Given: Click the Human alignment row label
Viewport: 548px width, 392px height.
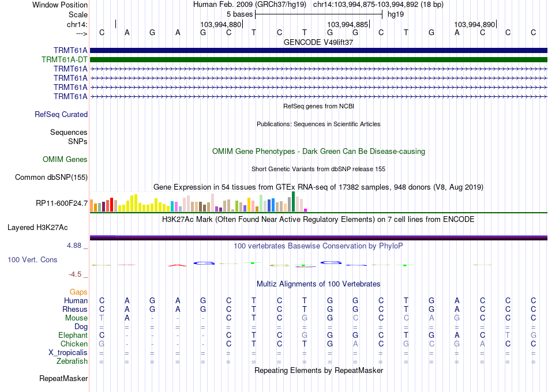Looking at the screenshot, I should pyautogui.click(x=76, y=300).
